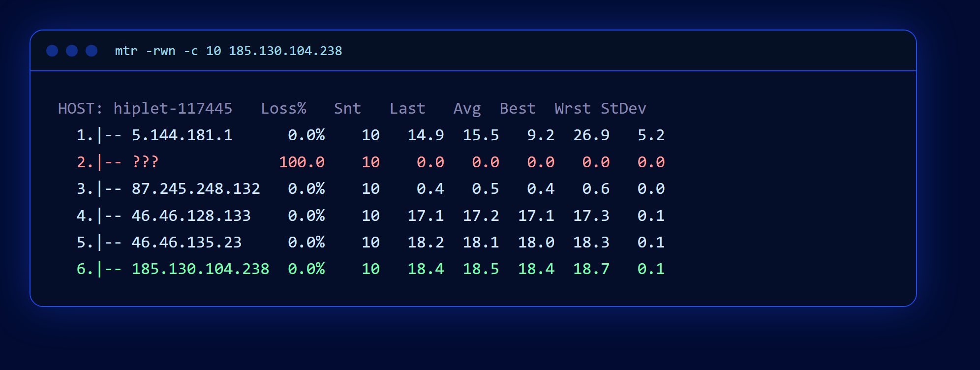The height and width of the screenshot is (370, 980).
Task: Click the 14.9 Last value for hop 1
Action: click(426, 135)
